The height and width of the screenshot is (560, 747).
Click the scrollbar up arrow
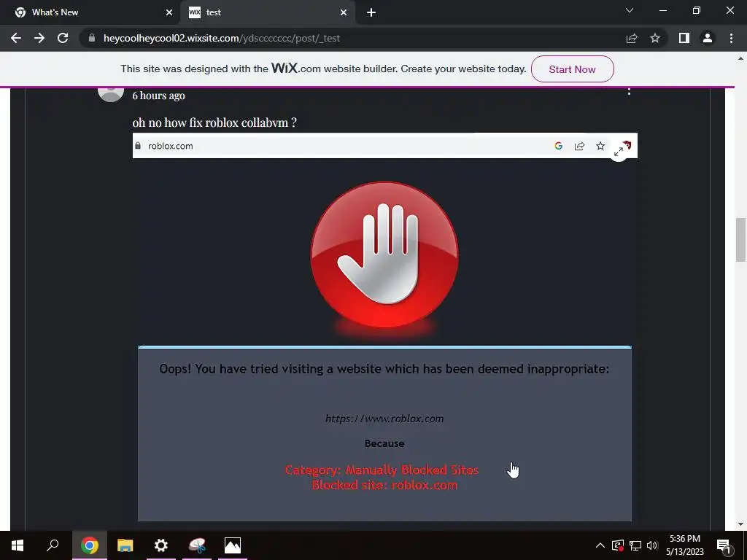coord(740,58)
